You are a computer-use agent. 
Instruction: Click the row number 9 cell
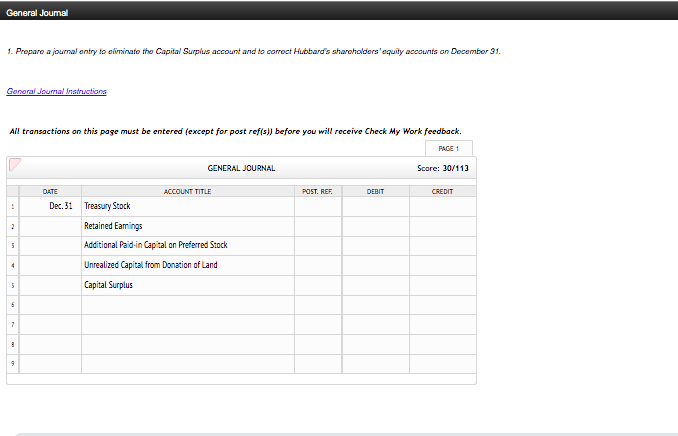click(13, 364)
